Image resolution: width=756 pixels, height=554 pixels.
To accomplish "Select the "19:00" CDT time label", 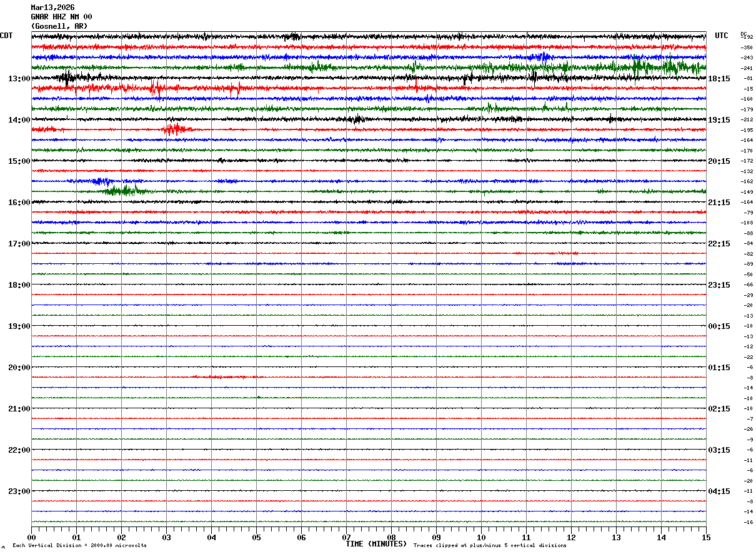I will 19,326.
